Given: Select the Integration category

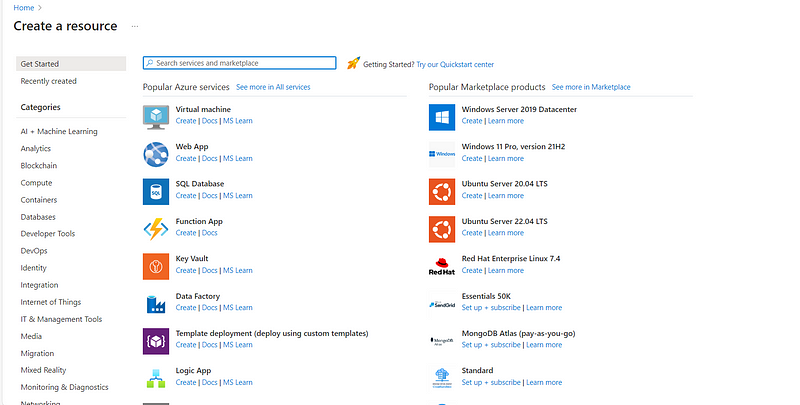Looking at the screenshot, I should [x=39, y=285].
